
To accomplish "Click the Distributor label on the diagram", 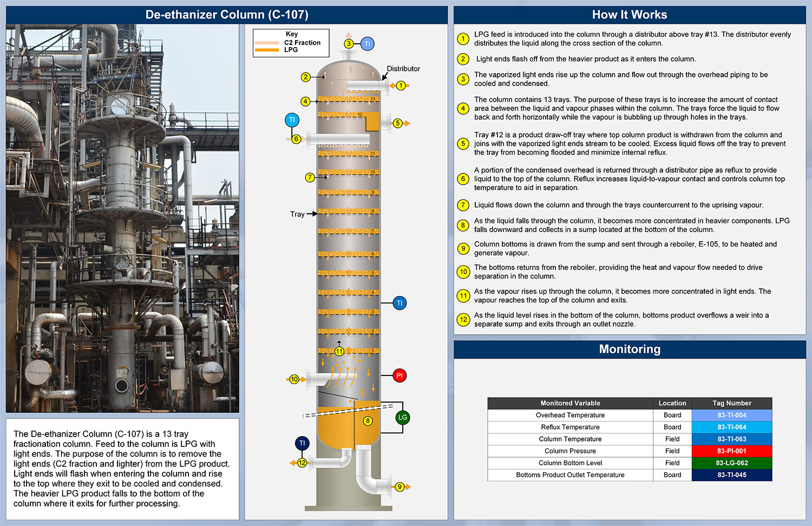I will point(403,69).
